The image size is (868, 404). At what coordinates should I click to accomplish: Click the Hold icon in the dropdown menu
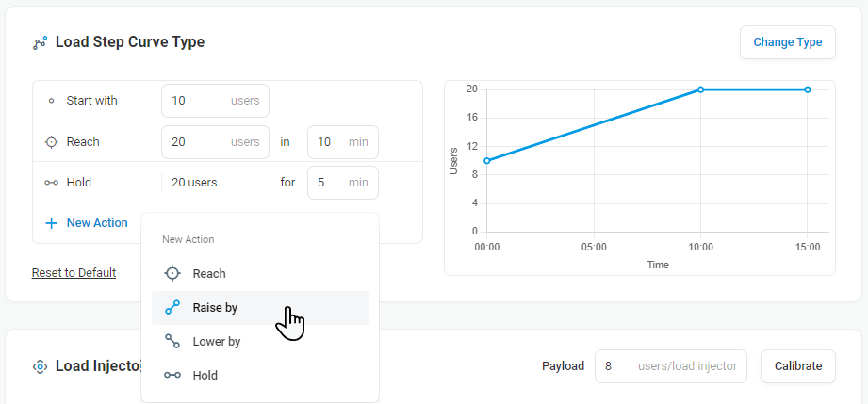click(172, 375)
